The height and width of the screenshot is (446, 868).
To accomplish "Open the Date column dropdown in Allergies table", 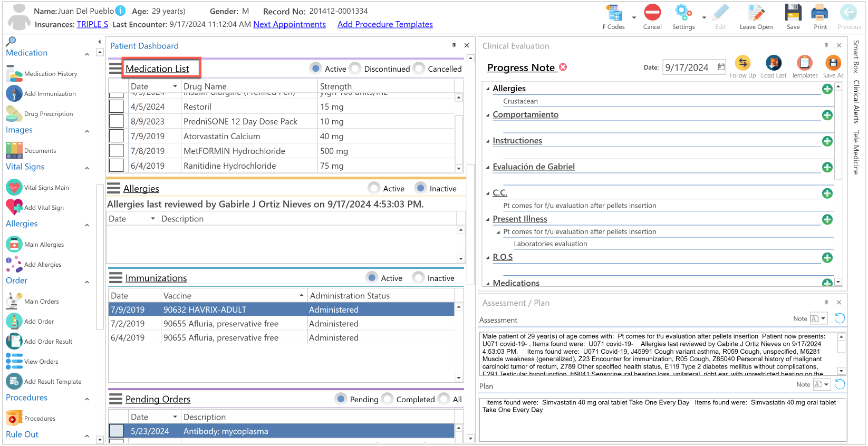I will point(153,218).
